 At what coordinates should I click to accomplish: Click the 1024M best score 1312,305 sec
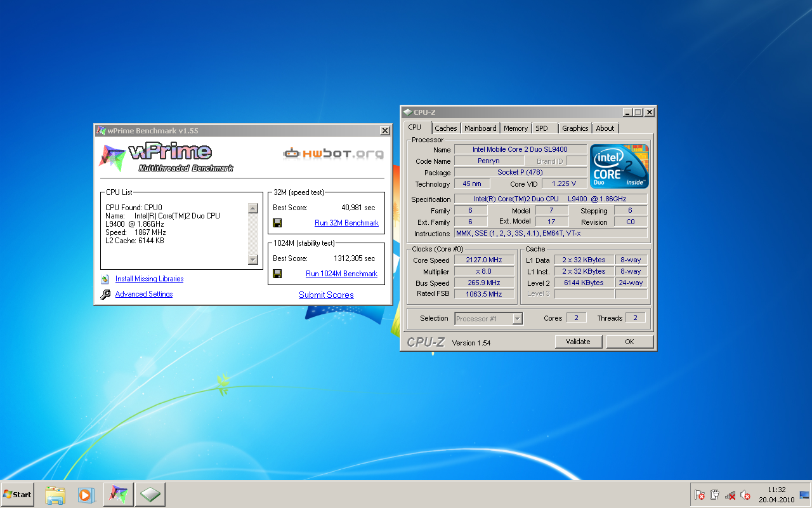355,258
